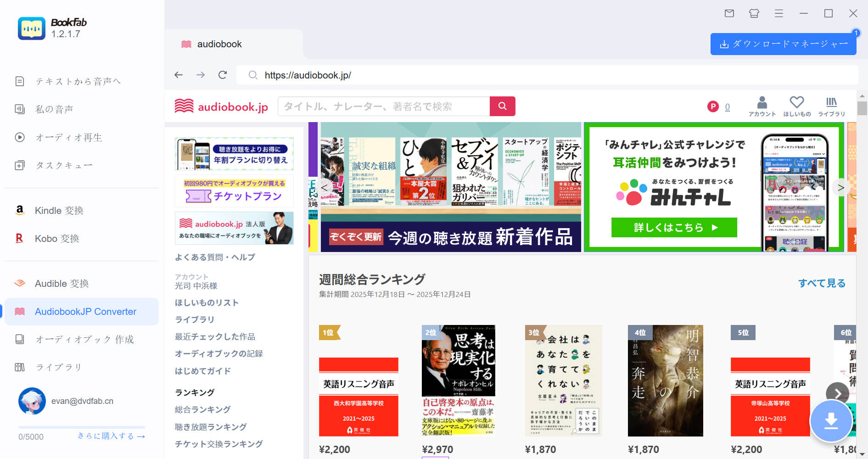The width and height of the screenshot is (868, 459).
Task: Select テキストから音声へ in the sidebar
Action: [78, 81]
